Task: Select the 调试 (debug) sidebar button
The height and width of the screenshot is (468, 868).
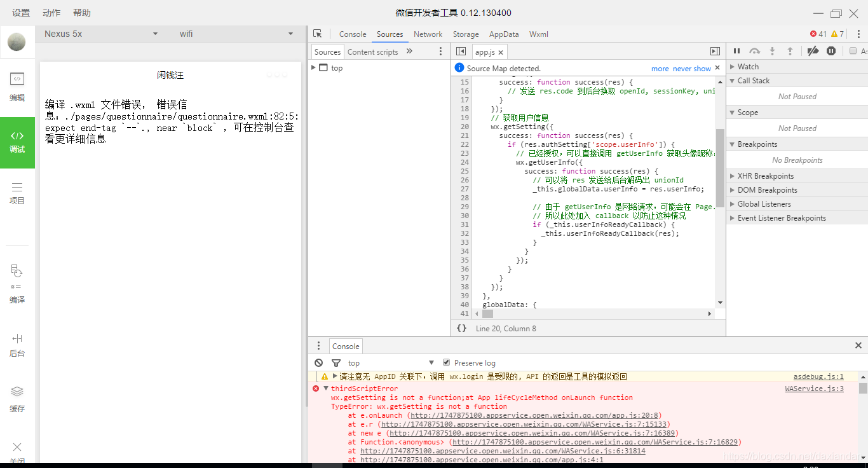Action: point(17,142)
